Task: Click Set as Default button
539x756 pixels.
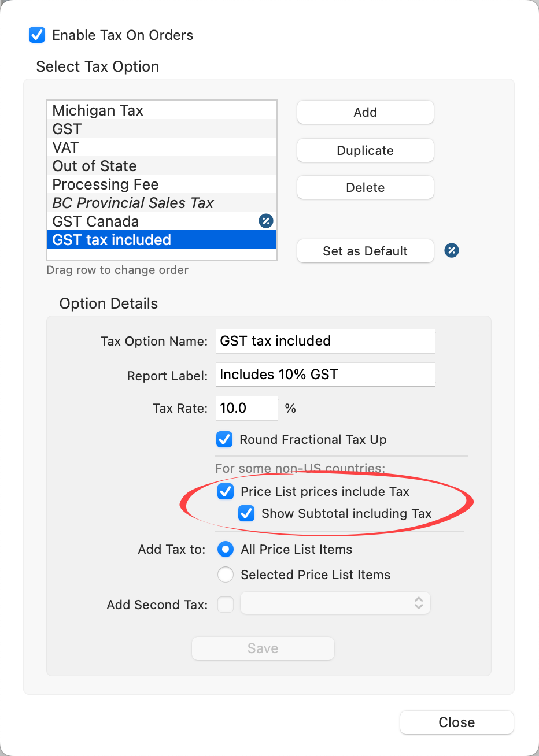Action: [x=365, y=251]
